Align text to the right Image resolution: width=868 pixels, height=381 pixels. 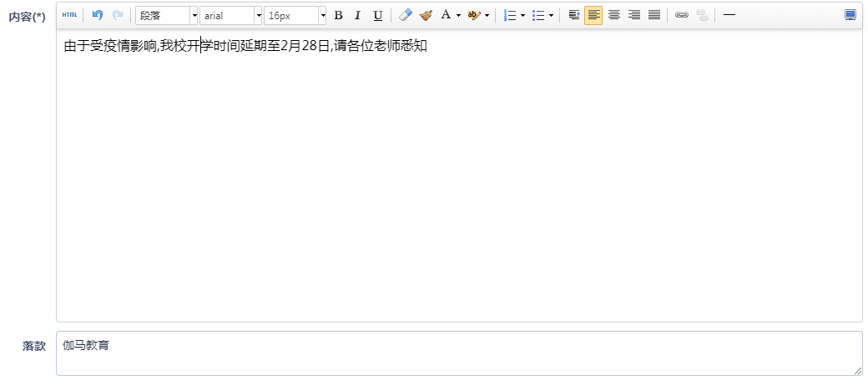click(x=634, y=16)
